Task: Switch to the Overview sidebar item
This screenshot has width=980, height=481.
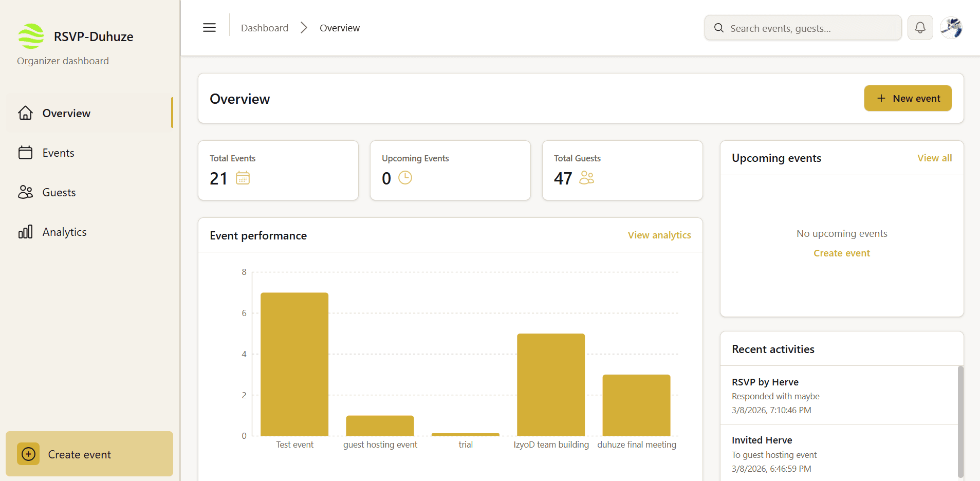Action: (x=66, y=113)
